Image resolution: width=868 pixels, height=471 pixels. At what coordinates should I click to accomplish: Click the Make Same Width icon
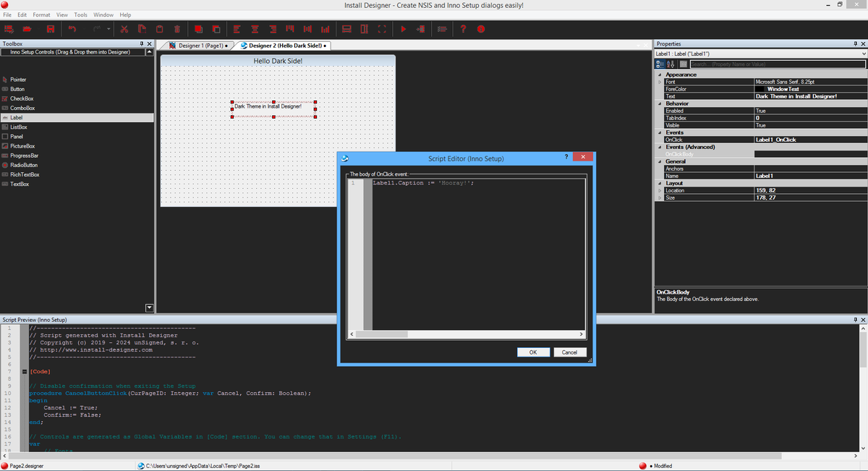coord(346,29)
